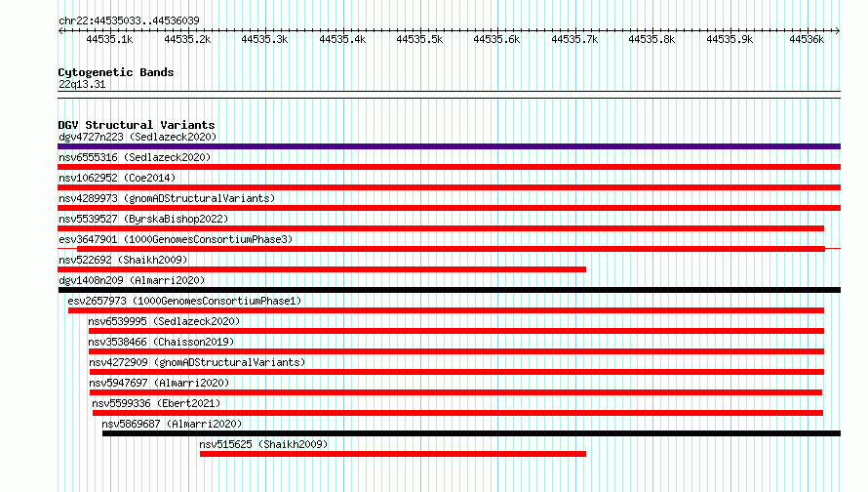Click the black dgv1408n209 variant bar
This screenshot has width=868, height=492.
point(449,290)
